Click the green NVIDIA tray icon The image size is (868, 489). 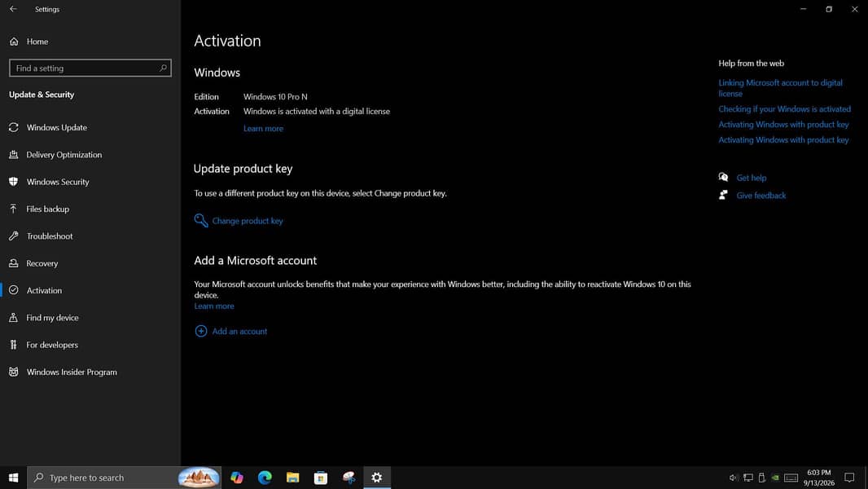coord(775,478)
